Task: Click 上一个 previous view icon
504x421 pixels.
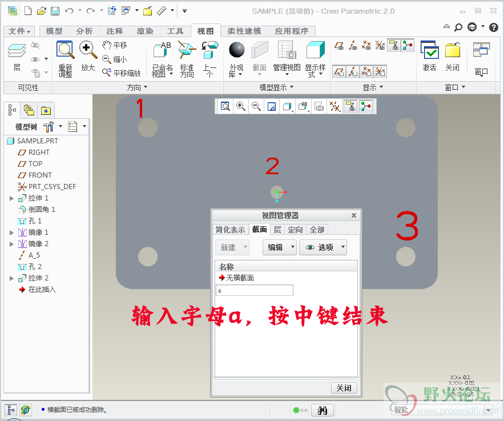Action: click(x=209, y=59)
